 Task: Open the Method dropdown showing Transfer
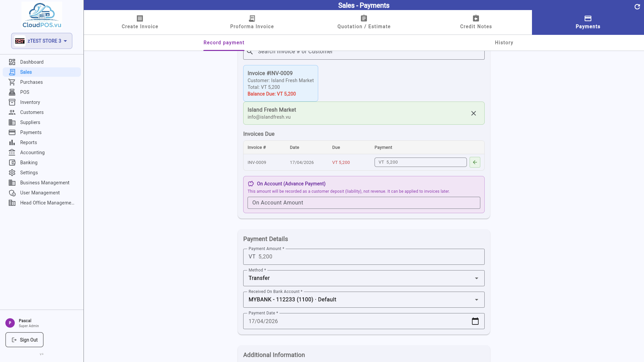tap(364, 278)
